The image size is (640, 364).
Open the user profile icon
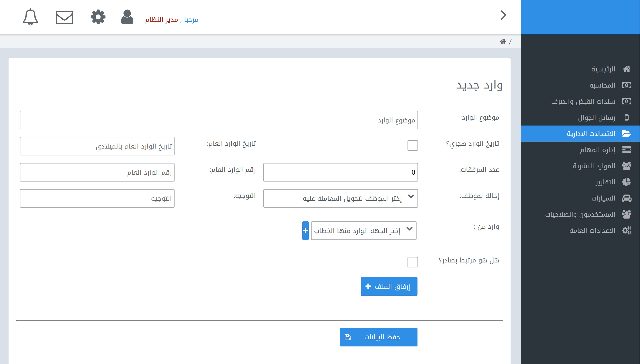[127, 17]
